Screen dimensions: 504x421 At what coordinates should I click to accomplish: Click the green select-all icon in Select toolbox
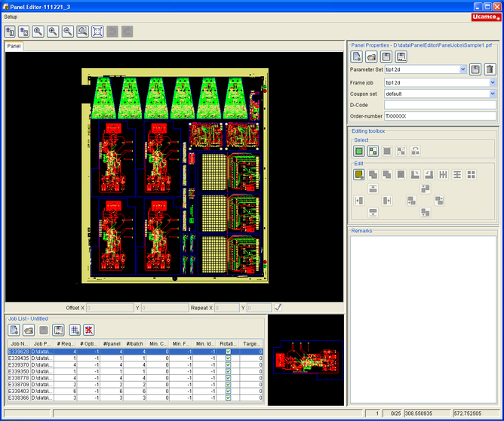click(x=359, y=151)
